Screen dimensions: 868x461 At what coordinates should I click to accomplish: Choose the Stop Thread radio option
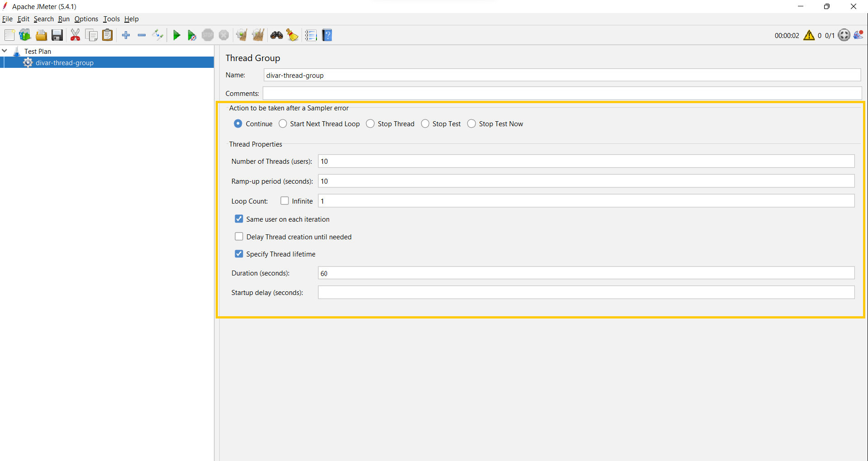[x=370, y=124]
